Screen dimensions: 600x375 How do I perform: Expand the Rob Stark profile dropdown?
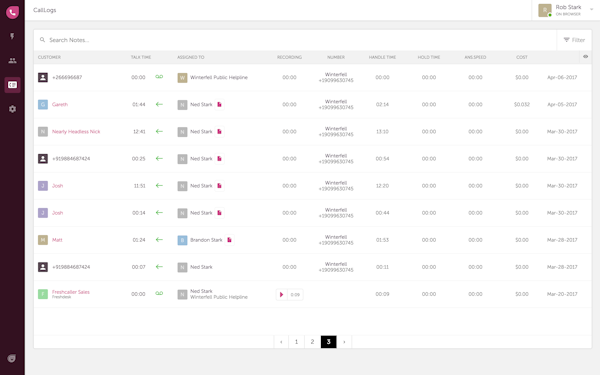tap(592, 10)
